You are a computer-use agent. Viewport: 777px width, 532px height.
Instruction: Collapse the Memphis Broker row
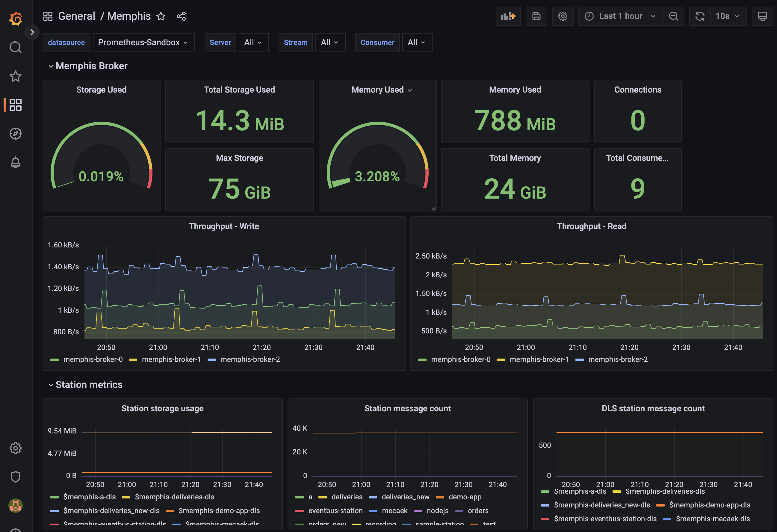point(91,66)
